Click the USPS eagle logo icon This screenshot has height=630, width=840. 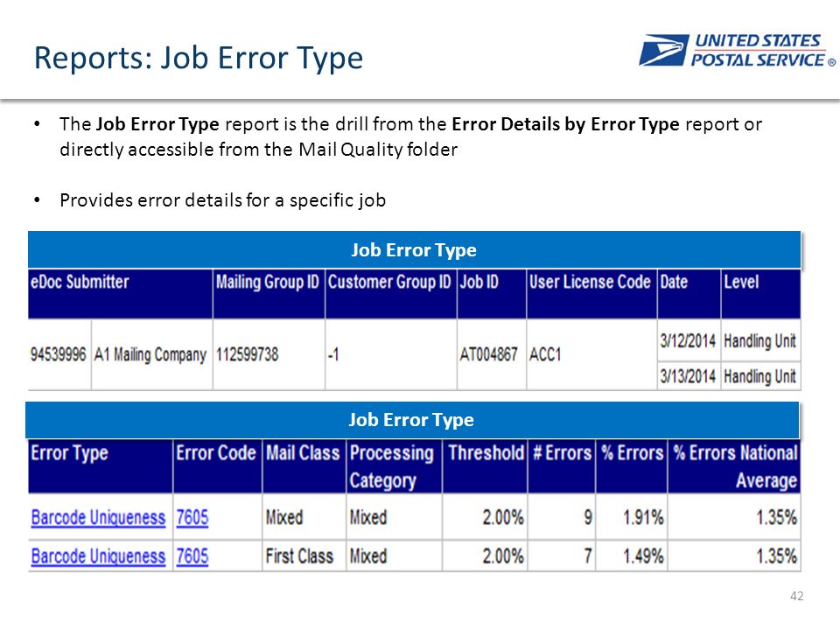(664, 51)
